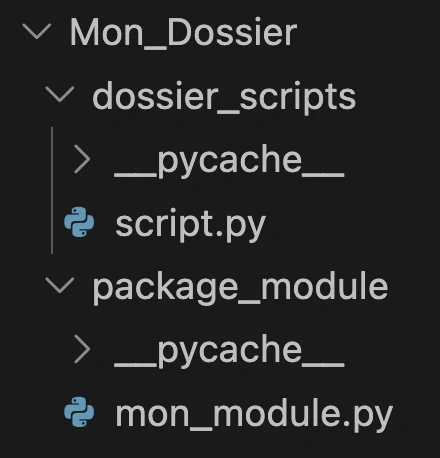Image resolution: width=440 pixels, height=458 pixels.
Task: Collapse the package_module folder chevron
Action: [60, 285]
